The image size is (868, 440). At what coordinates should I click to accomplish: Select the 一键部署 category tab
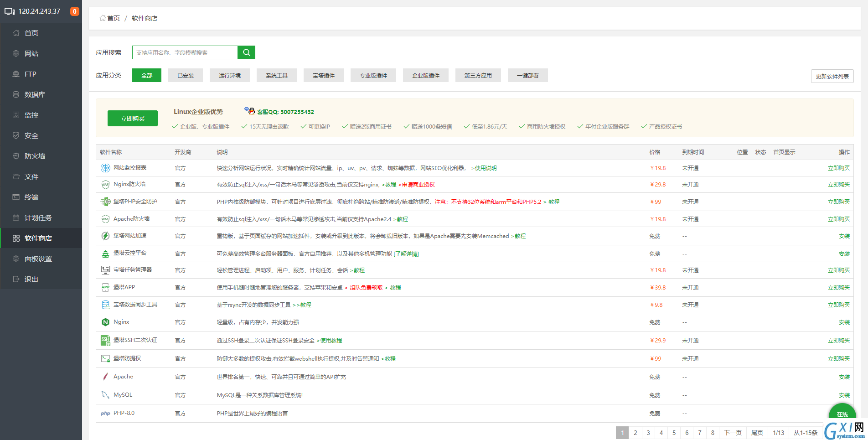tap(528, 75)
